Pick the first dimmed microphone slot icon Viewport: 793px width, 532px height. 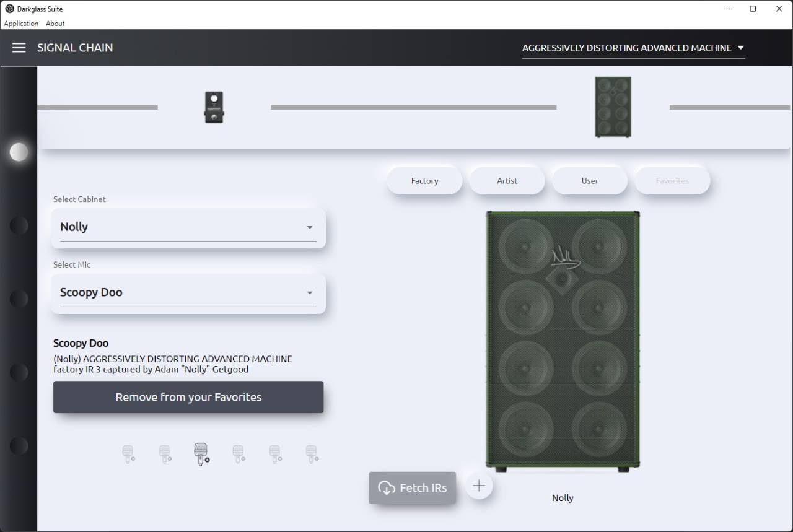(128, 454)
